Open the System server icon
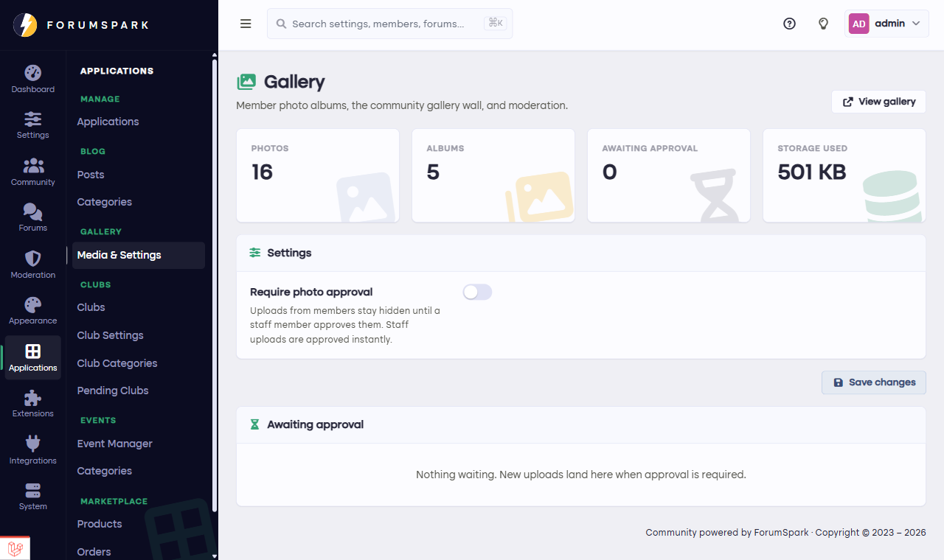 (33, 490)
